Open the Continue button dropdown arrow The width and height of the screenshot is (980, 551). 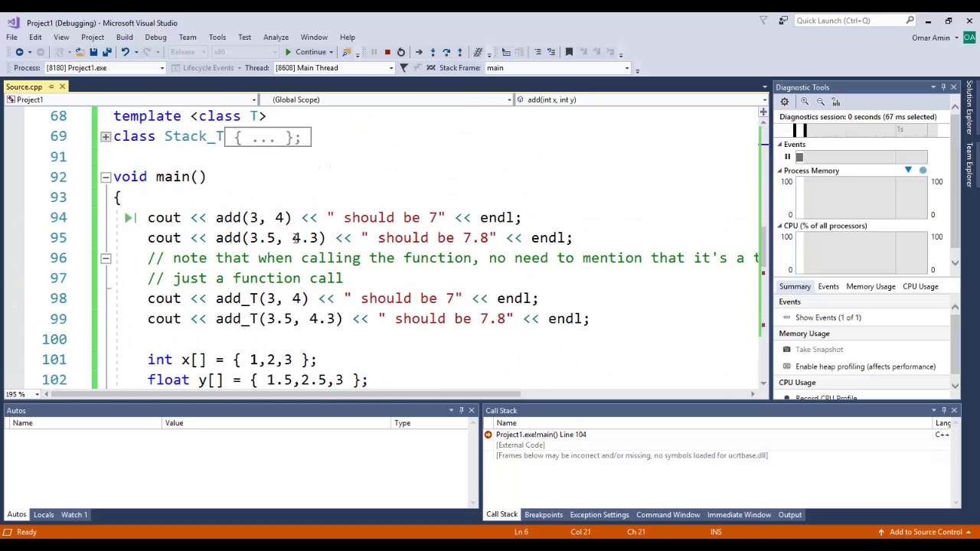click(332, 52)
